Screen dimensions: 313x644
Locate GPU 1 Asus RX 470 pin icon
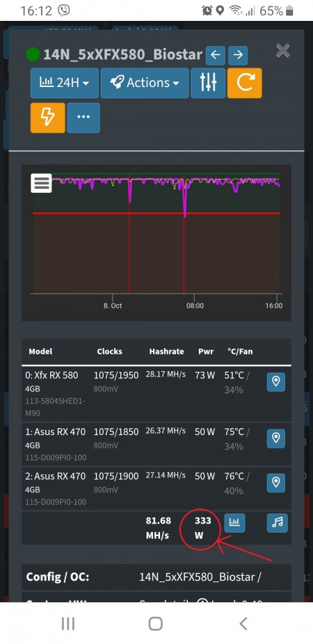click(276, 439)
